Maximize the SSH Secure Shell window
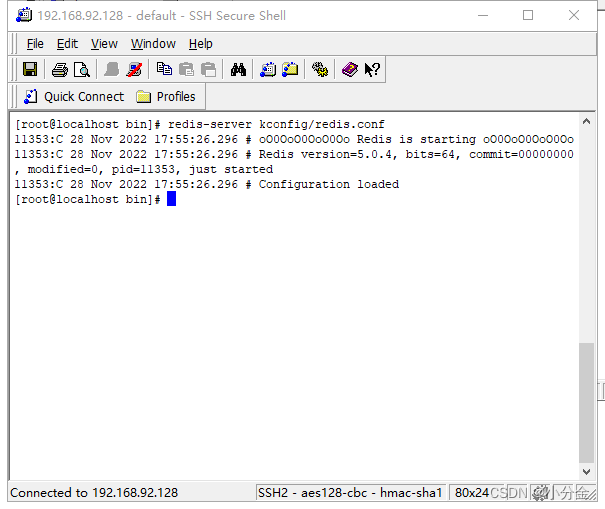605x509 pixels. pos(528,15)
